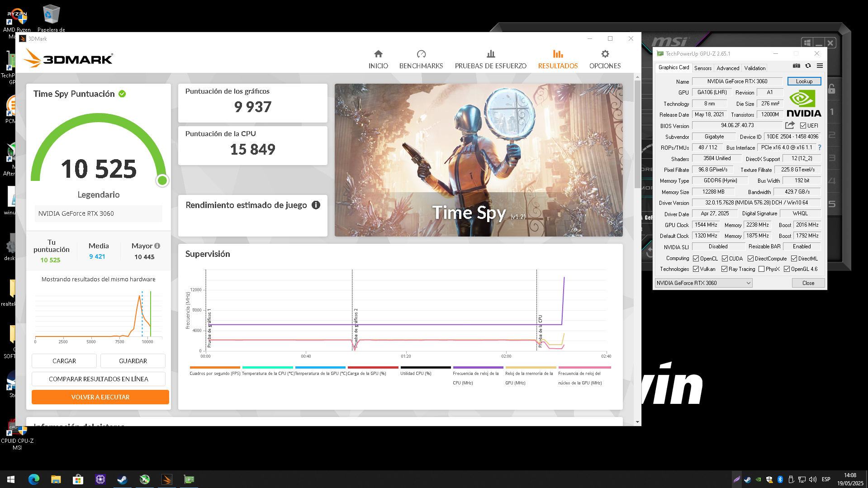This screenshot has width=868, height=488.
Task: Expand the GPU selector dropdown in GPU-Z
Action: point(703,283)
